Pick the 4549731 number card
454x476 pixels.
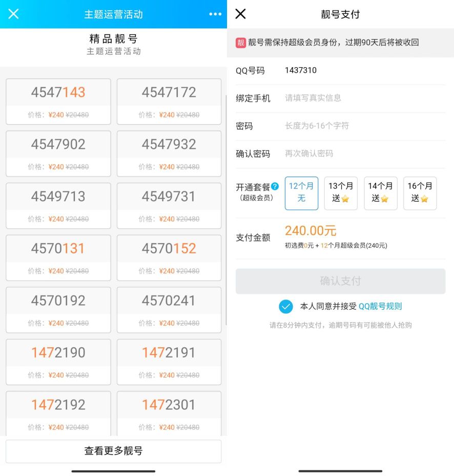click(x=169, y=206)
